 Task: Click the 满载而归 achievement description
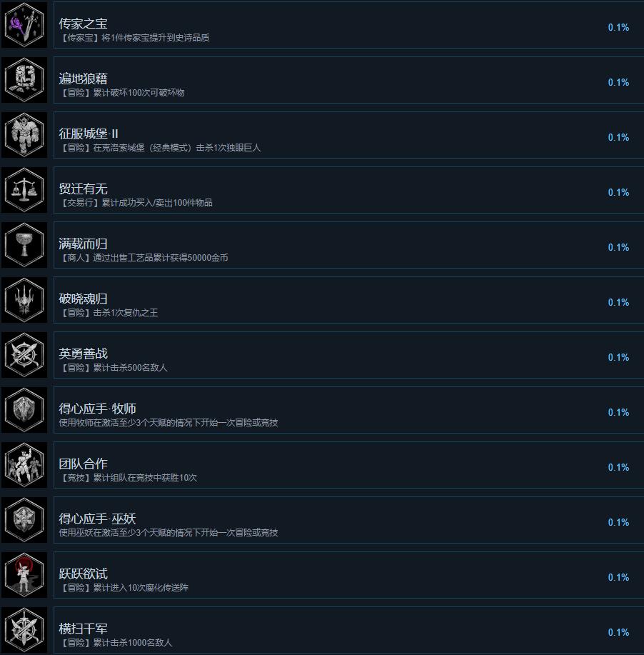[x=144, y=258]
